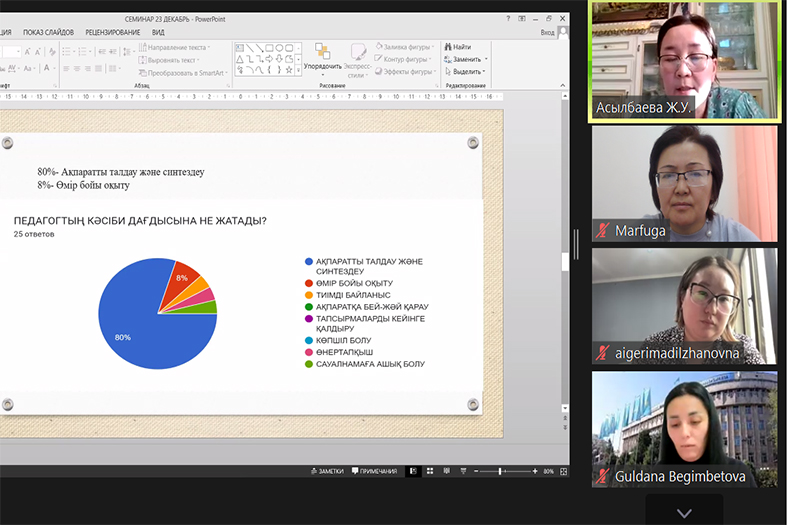Viewport: 788px width, 525px height.
Task: Show more participants with down chevron
Action: pyautogui.click(x=684, y=512)
